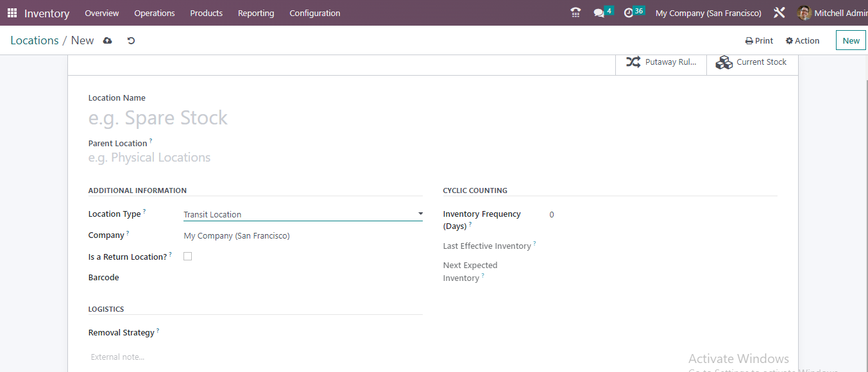The width and height of the screenshot is (868, 372).
Task: Check the Is a Return Location checkbox
Action: pyautogui.click(x=187, y=256)
